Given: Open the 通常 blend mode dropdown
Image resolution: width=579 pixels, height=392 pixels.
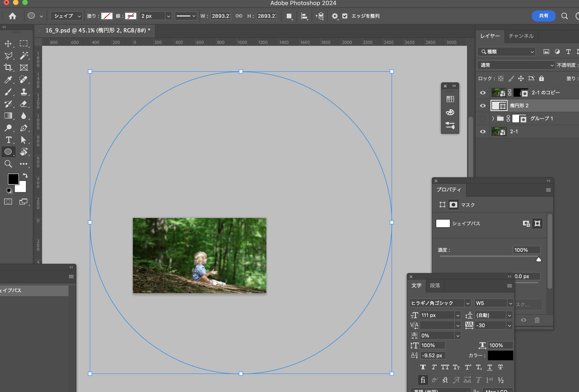Looking at the screenshot, I should click(516, 65).
